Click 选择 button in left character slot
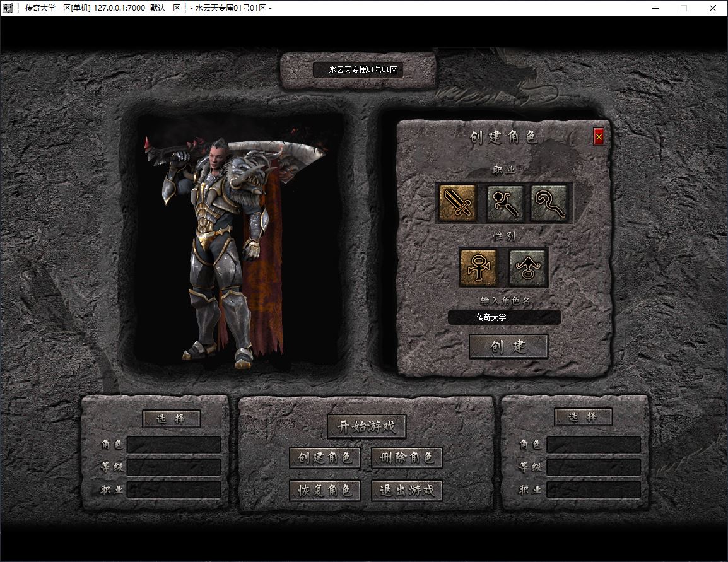Viewport: 728px width, 562px height. point(172,419)
